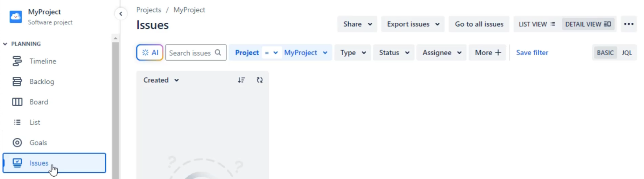Image resolution: width=644 pixels, height=179 pixels.
Task: Toggle the sort order icon
Action: click(x=241, y=80)
